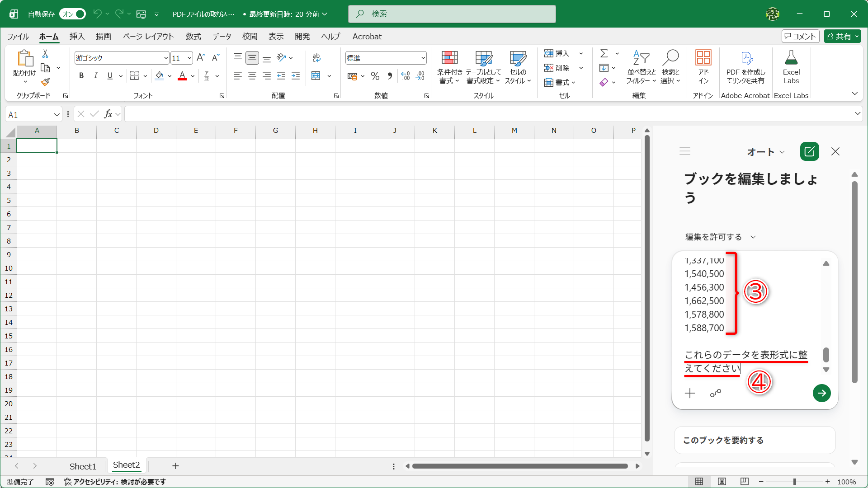
Task: Click the Orientation text angle icon
Action: [x=281, y=57]
